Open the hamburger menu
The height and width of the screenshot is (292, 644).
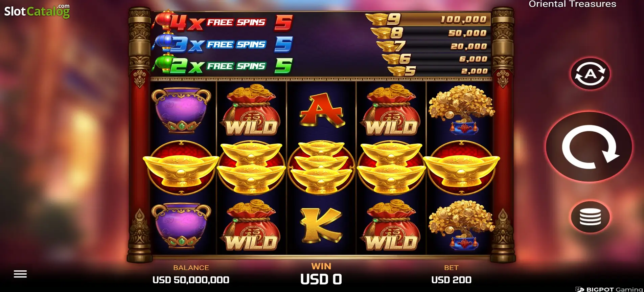click(20, 274)
